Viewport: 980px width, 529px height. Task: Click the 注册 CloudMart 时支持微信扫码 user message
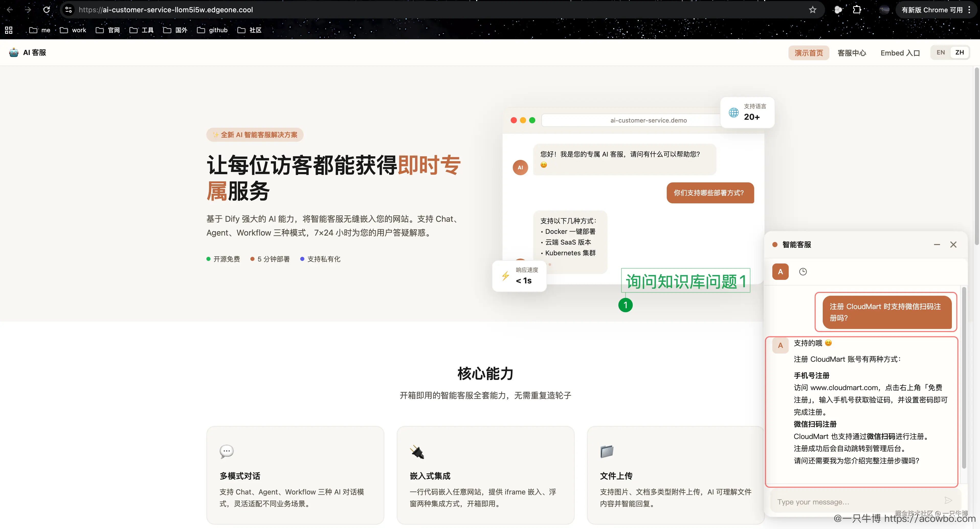[887, 312]
